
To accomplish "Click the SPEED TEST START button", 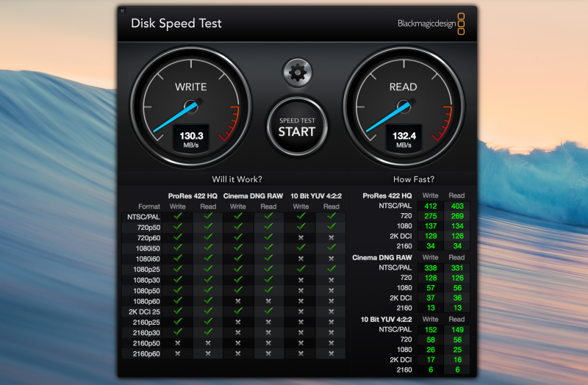I will (x=297, y=126).
